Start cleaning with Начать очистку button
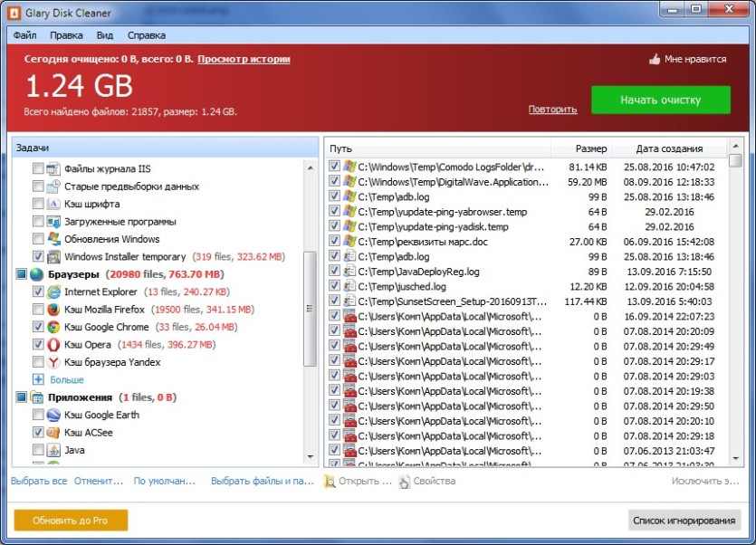The width and height of the screenshot is (756, 545). pos(661,100)
